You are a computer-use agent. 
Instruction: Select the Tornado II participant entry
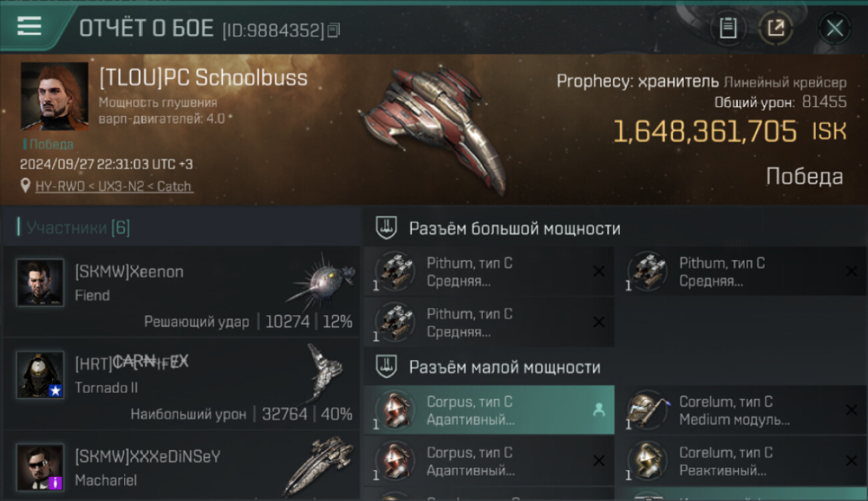(182, 383)
